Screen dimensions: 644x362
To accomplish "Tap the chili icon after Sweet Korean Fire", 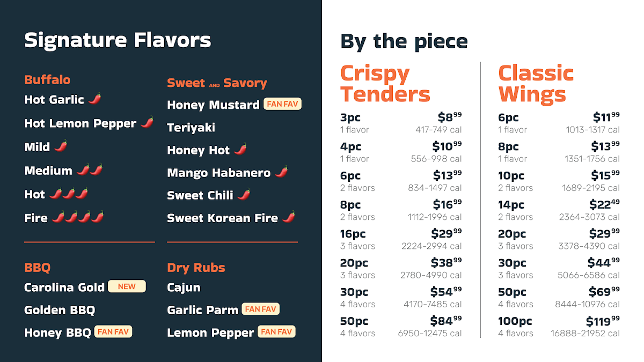I will [289, 217].
